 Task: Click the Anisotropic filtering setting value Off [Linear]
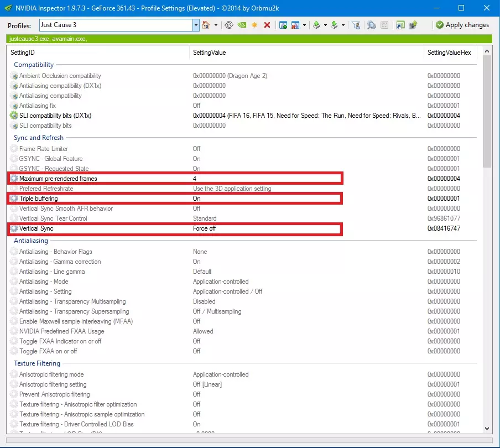click(x=207, y=384)
